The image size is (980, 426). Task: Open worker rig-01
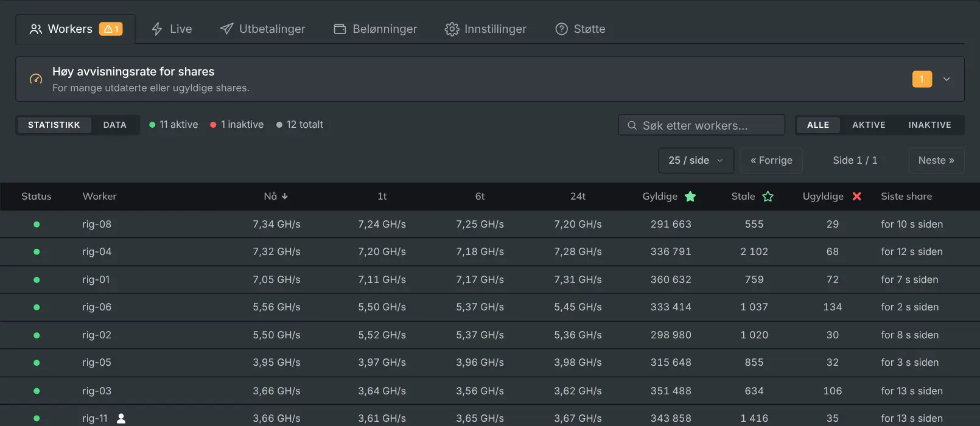(96, 280)
